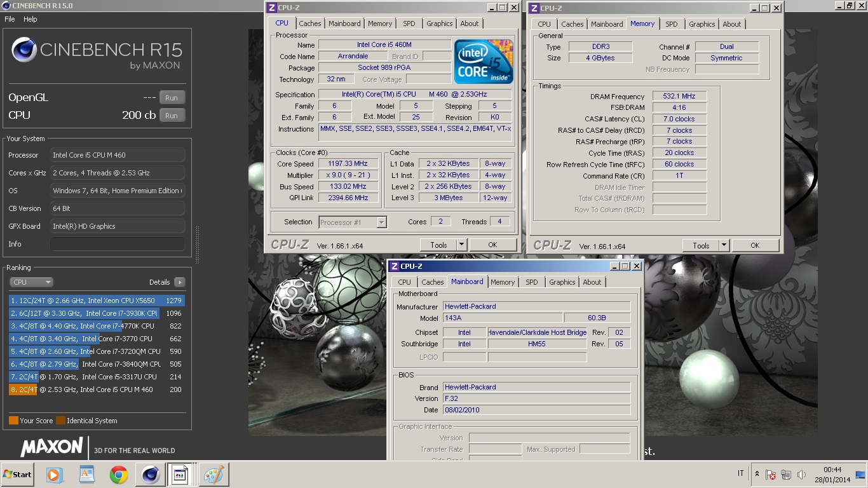Click the Cinebench R15 logo sphere icon
The width and height of the screenshot is (868, 488).
(x=24, y=50)
